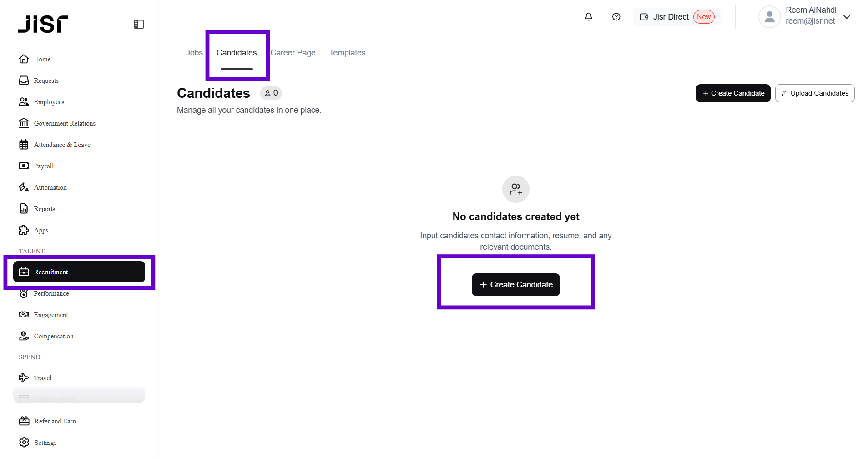Collapse the sidebar panel toggle
Image resolution: width=868 pixels, height=458 pixels.
[x=139, y=24]
